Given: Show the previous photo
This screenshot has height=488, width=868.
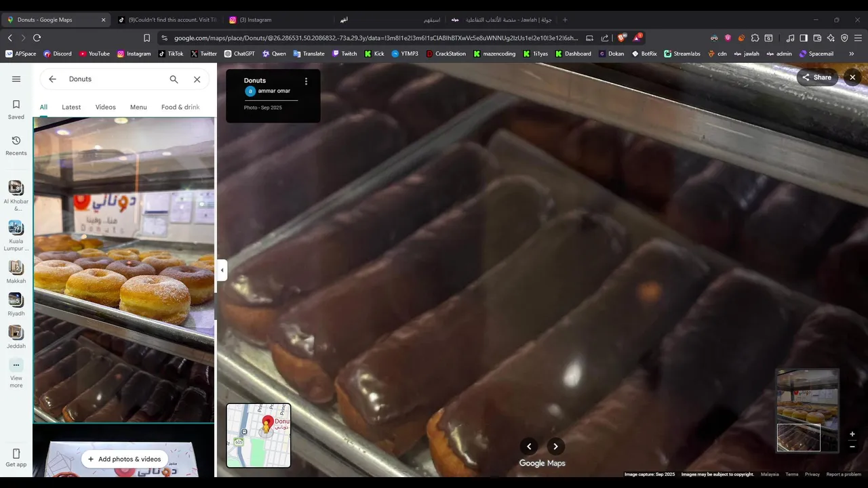Looking at the screenshot, I should click(x=529, y=446).
